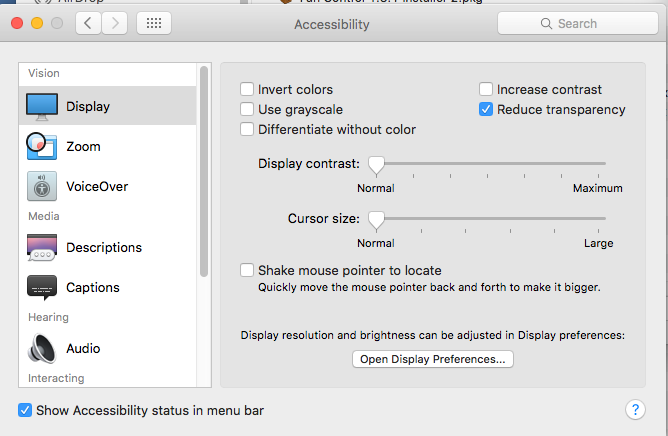The height and width of the screenshot is (436, 668).
Task: Click the Display contrast slider knob
Action: tap(376, 164)
